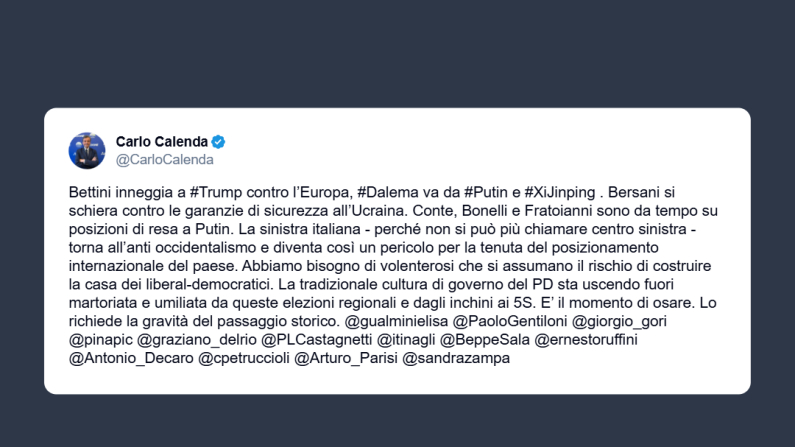Open the #Trump hashtag
Image resolution: width=795 pixels, height=447 pixels.
[x=212, y=191]
